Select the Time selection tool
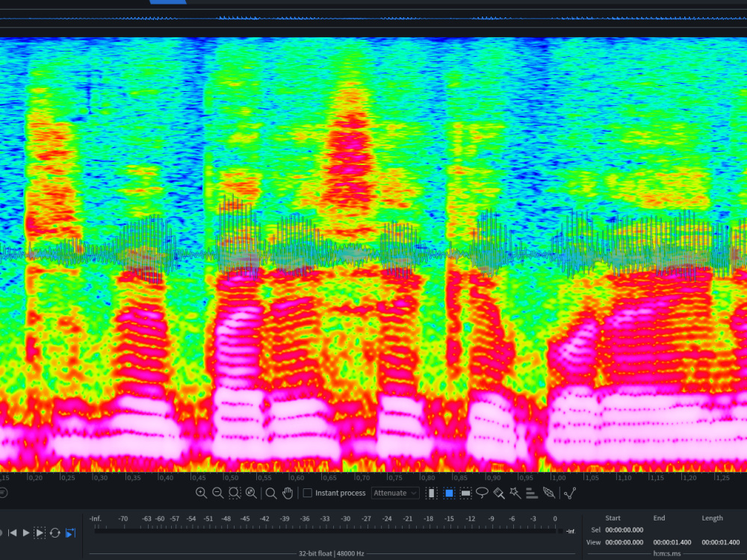747x560 pixels. click(431, 494)
